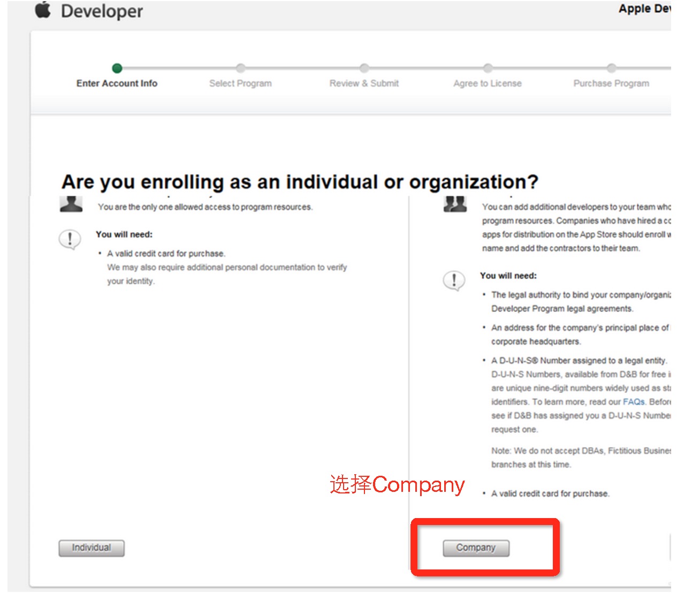Click the Review & Submit progress dot

pos(364,68)
